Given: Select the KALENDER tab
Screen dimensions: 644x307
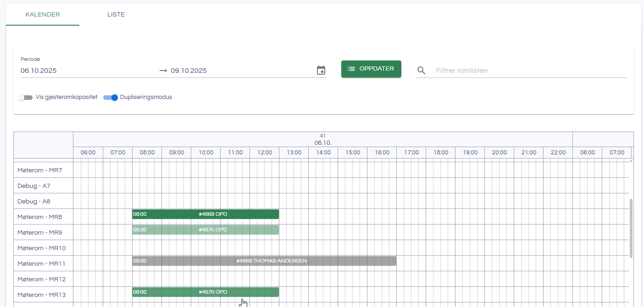Looking at the screenshot, I should click(43, 15).
